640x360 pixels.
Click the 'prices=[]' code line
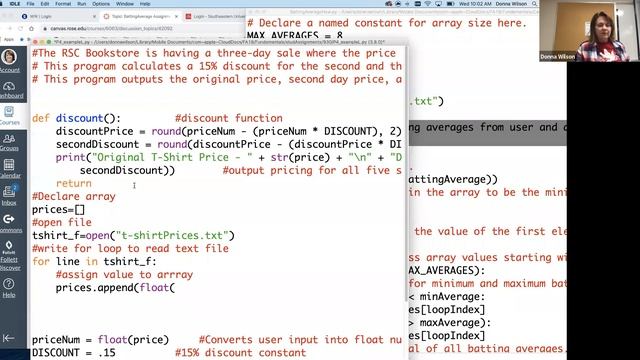click(x=58, y=209)
